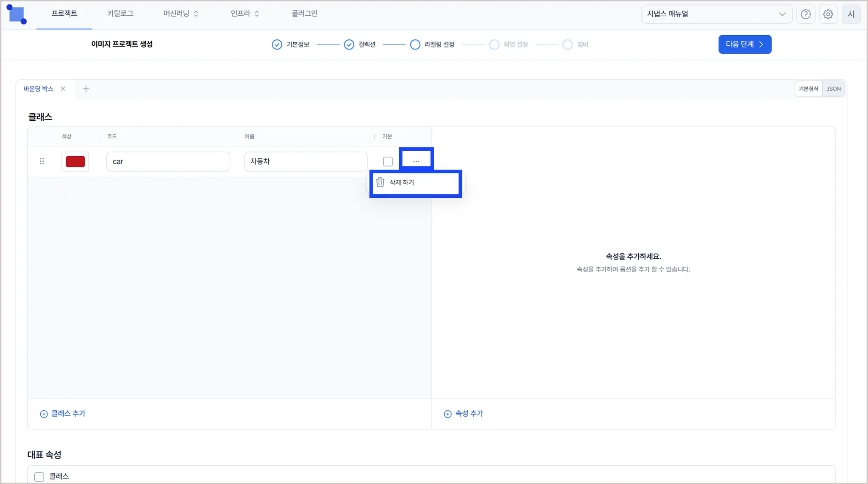The width and height of the screenshot is (868, 484).
Task: Click the 다음 단계 button
Action: (x=744, y=44)
